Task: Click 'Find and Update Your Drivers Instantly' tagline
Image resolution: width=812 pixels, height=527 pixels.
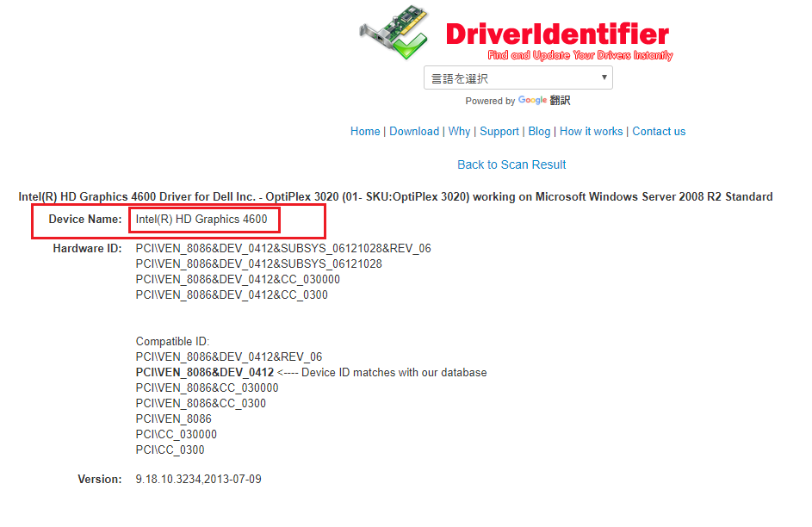Action: pyautogui.click(x=580, y=55)
